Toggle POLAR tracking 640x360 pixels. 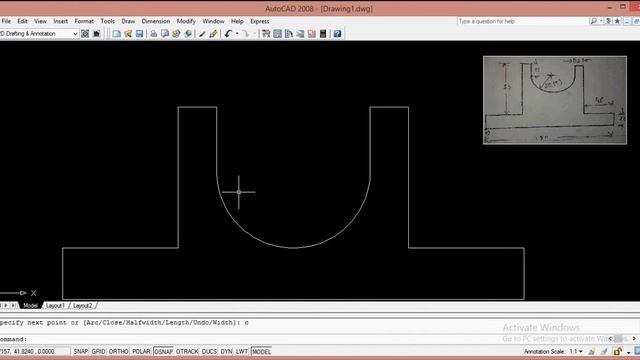click(x=141, y=351)
